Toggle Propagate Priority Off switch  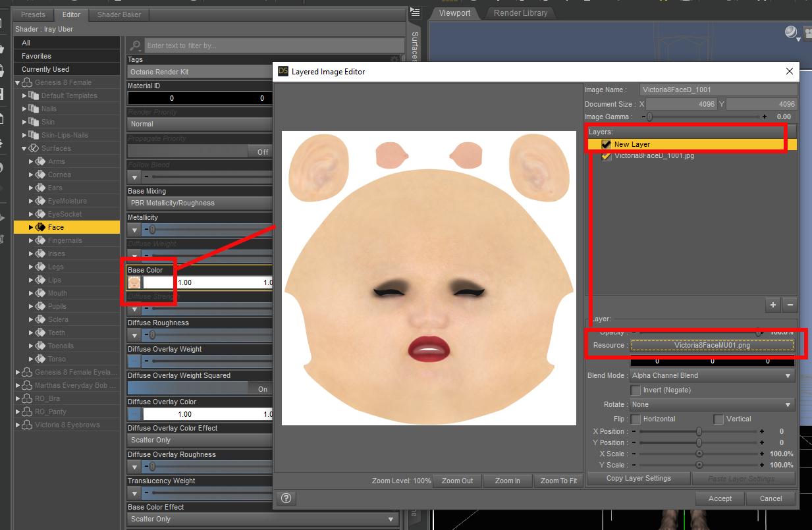point(200,151)
